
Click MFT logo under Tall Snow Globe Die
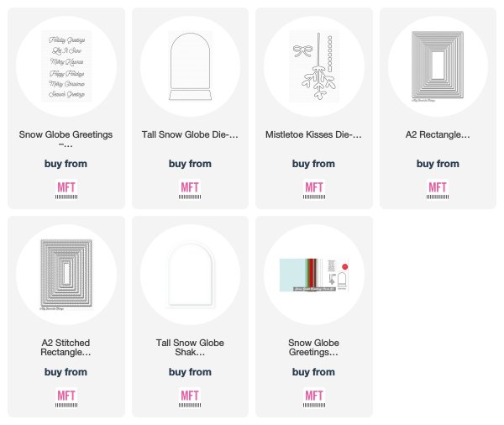[190, 190]
